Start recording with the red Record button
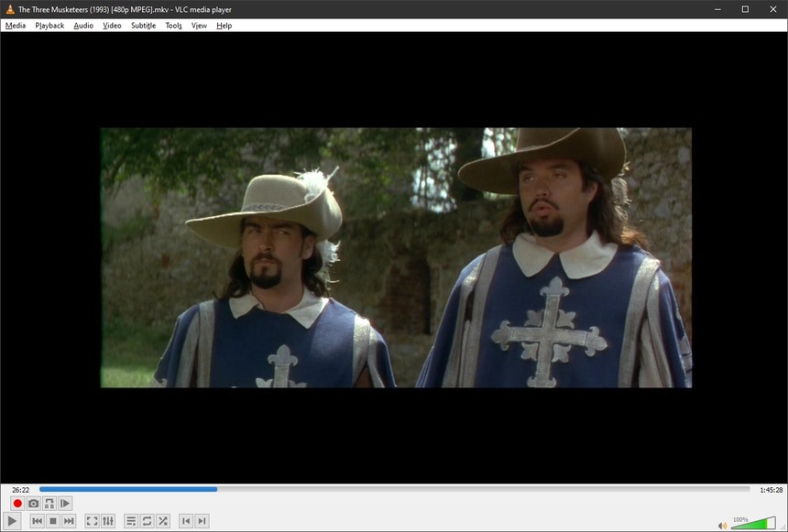 click(17, 503)
